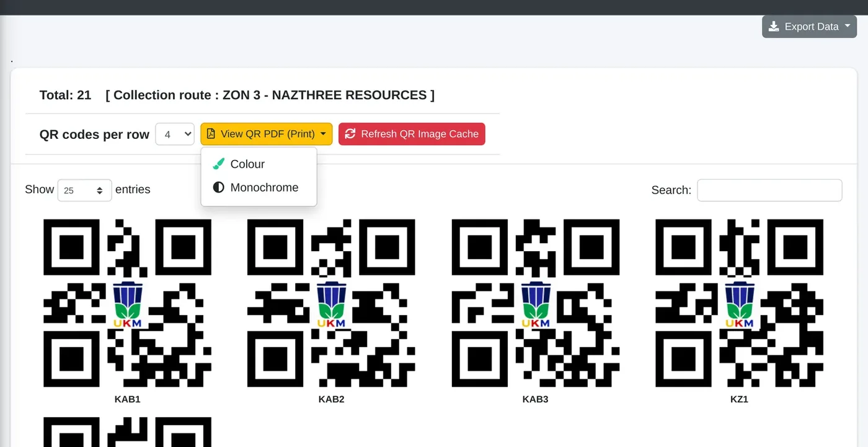Click the View QR PDF (Print) button
Image resolution: width=868 pixels, height=447 pixels.
[x=267, y=134]
